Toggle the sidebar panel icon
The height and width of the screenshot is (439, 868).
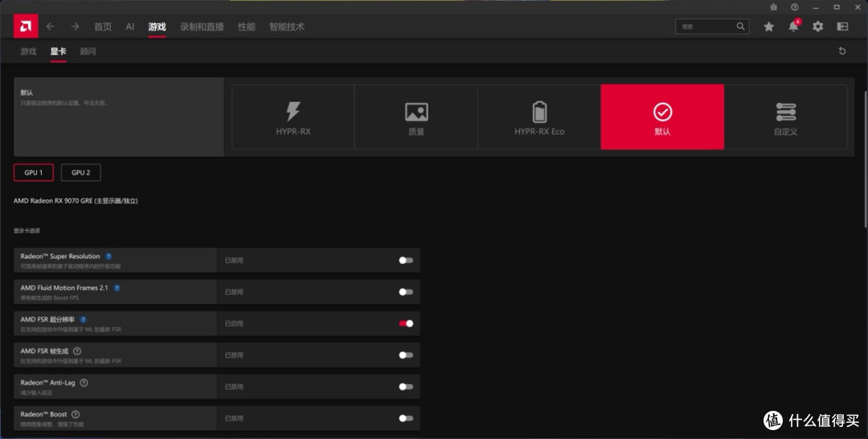coord(842,27)
